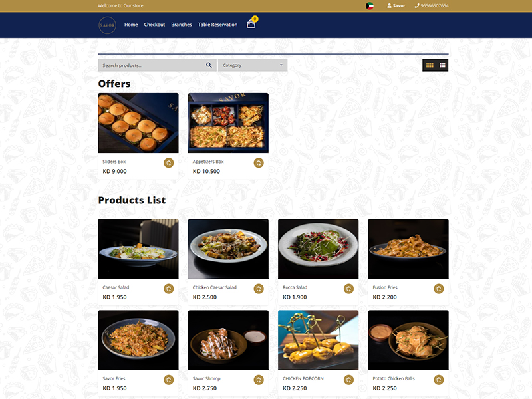532x399 pixels.
Task: Add Appetizers Box to cart
Action: (259, 163)
